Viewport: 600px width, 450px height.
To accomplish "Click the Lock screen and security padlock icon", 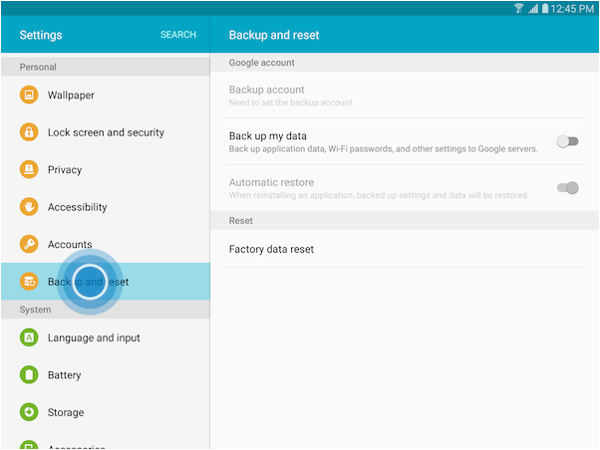I will coord(29,132).
